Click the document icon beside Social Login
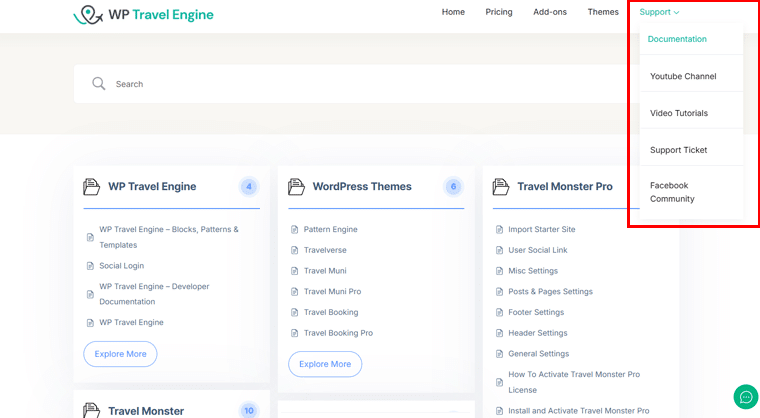This screenshot has width=760, height=418. pyautogui.click(x=90, y=266)
